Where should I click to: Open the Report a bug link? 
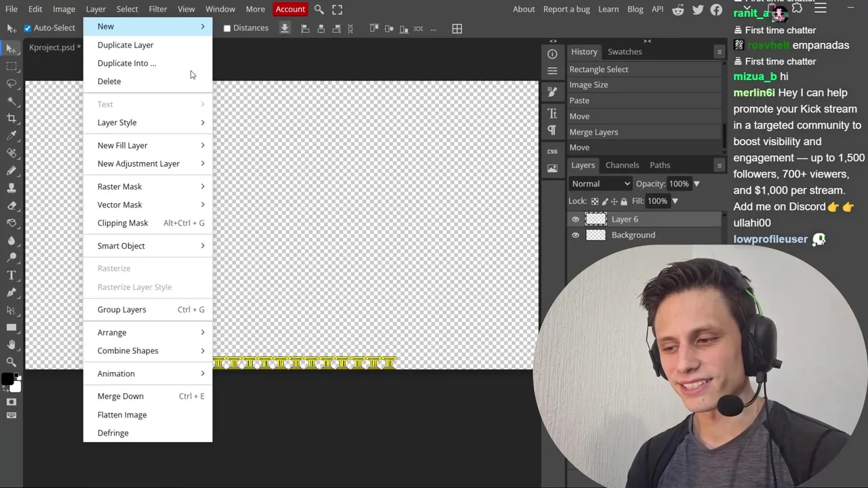pos(566,9)
